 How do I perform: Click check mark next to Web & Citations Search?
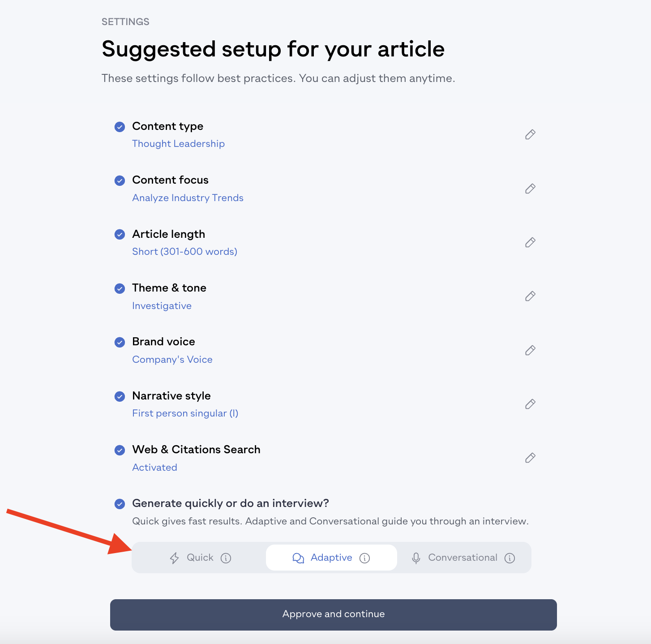[x=120, y=450]
